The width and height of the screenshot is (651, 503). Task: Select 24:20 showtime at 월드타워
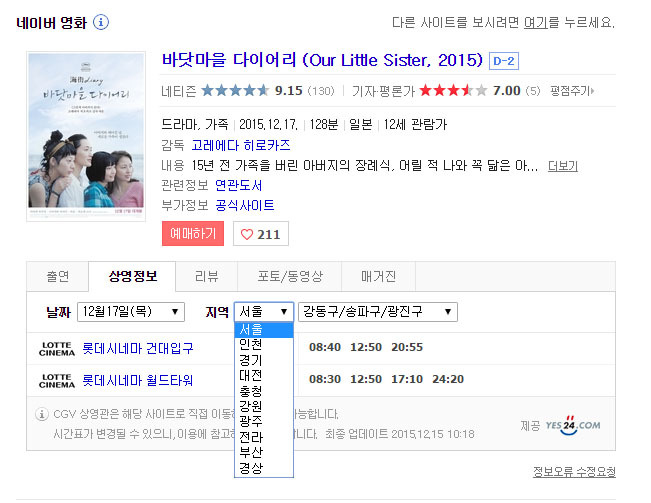click(x=448, y=379)
